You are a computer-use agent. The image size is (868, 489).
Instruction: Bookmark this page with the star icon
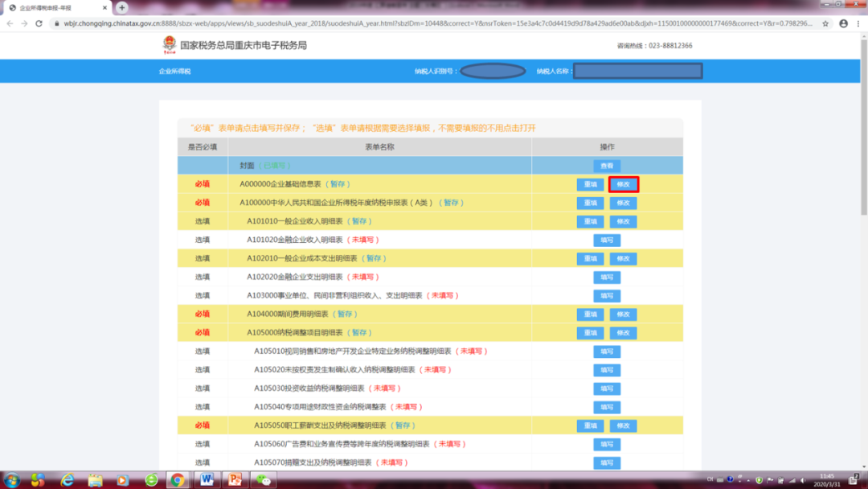click(825, 24)
